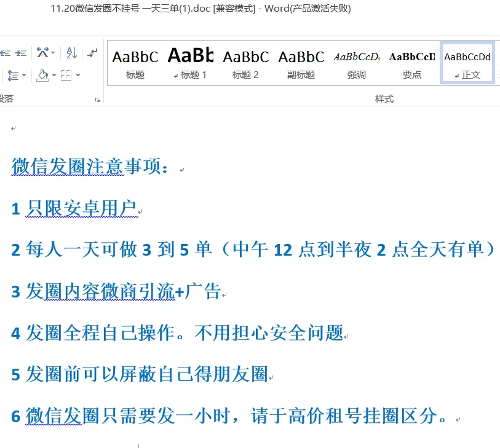Open the Shading color dropdown arrow
This screenshot has width=500, height=448.
54,76
